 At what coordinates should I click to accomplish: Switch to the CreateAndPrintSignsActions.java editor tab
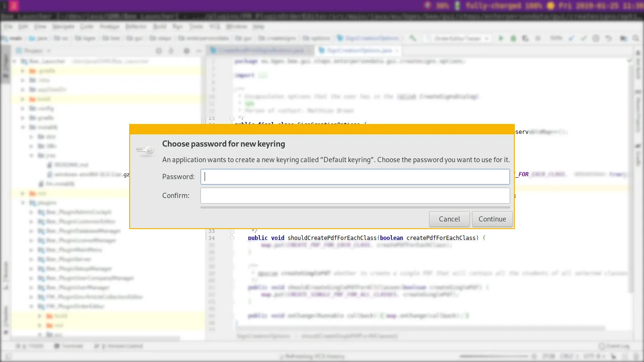(261, 50)
